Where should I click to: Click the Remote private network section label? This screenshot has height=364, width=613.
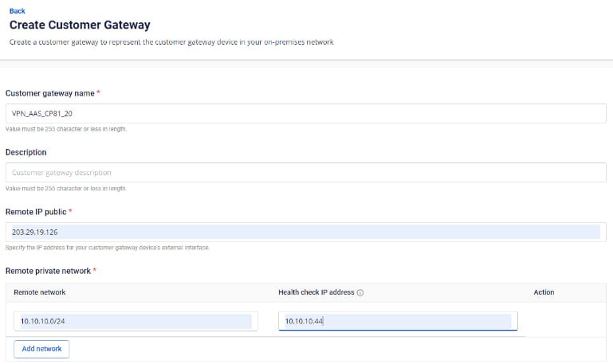click(x=49, y=271)
